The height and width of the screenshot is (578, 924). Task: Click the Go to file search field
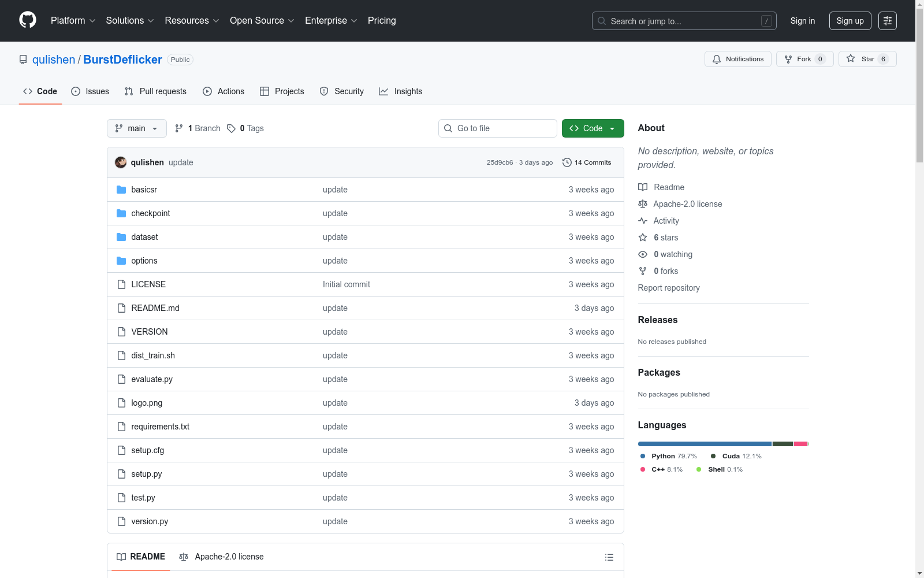point(498,128)
